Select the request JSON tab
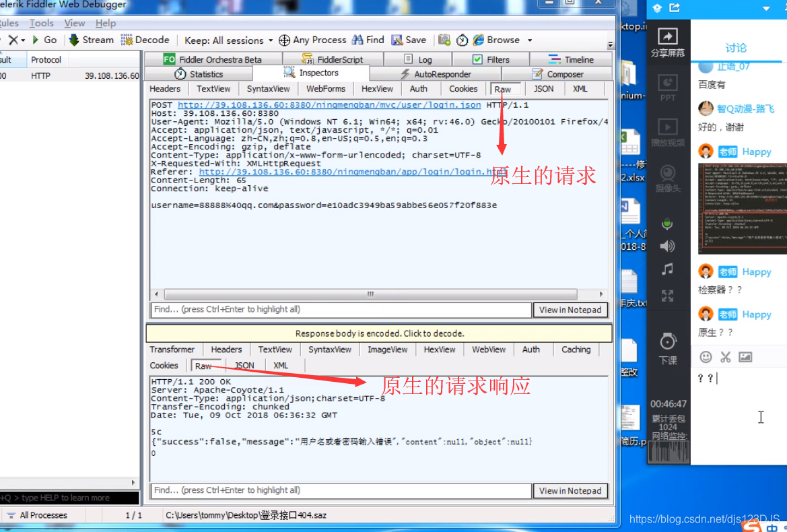787x532 pixels. click(x=543, y=89)
